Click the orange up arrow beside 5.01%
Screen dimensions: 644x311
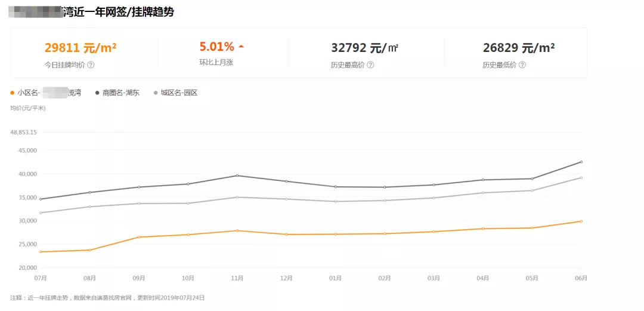(x=241, y=47)
